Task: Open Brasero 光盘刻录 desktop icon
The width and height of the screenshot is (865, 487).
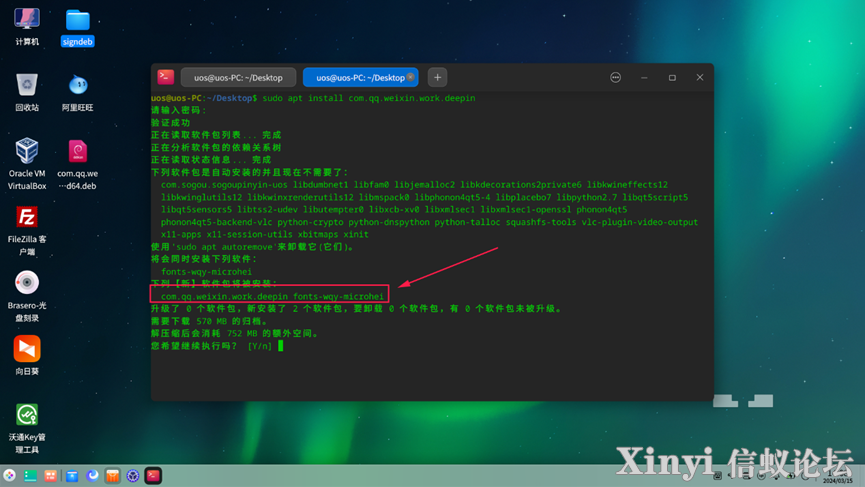Action: point(26,296)
